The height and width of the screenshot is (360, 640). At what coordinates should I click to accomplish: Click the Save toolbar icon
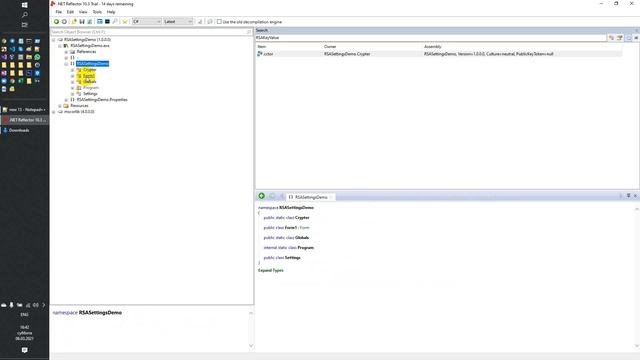pyautogui.click(x=82, y=22)
